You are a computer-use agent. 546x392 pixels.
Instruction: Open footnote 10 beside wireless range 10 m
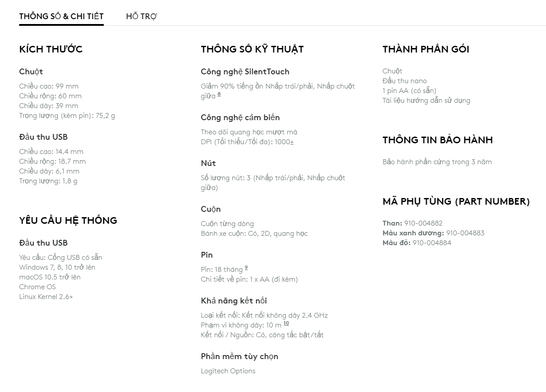[286, 323]
